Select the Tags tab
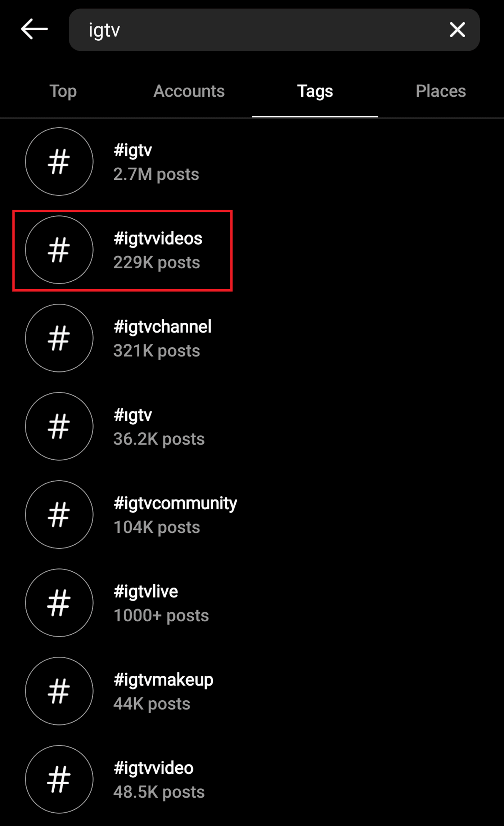 315,91
